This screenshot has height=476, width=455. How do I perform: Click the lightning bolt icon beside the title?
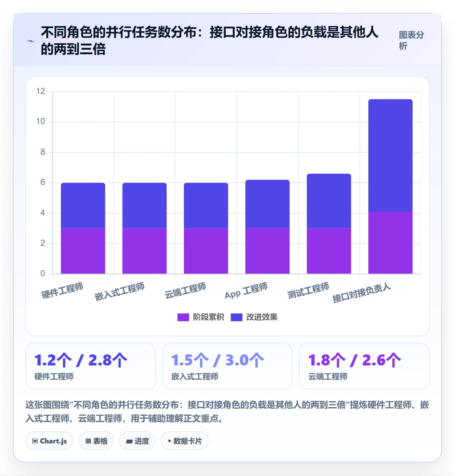(x=31, y=41)
